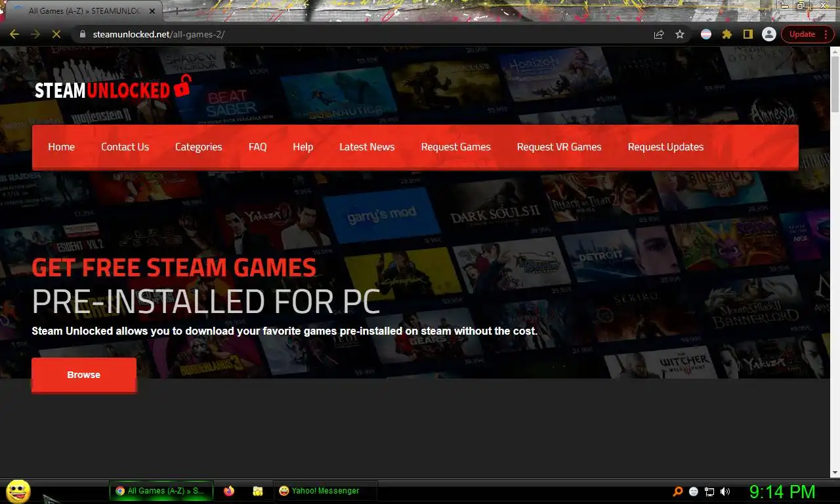Click the scrollbar down arrow
Screen dimensions: 840x504
pos(835,472)
